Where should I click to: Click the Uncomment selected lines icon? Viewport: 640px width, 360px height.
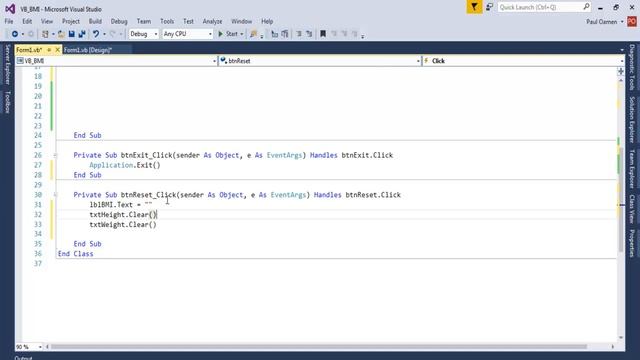[285, 34]
